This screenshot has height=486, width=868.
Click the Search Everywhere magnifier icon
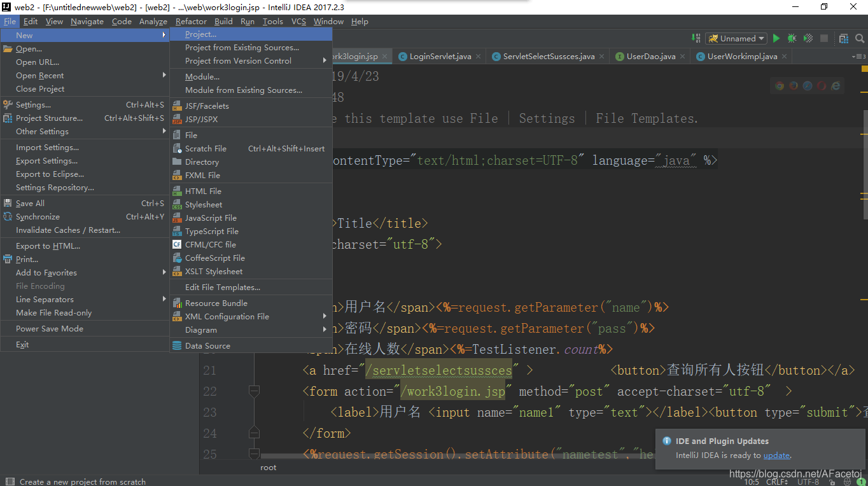tap(859, 39)
